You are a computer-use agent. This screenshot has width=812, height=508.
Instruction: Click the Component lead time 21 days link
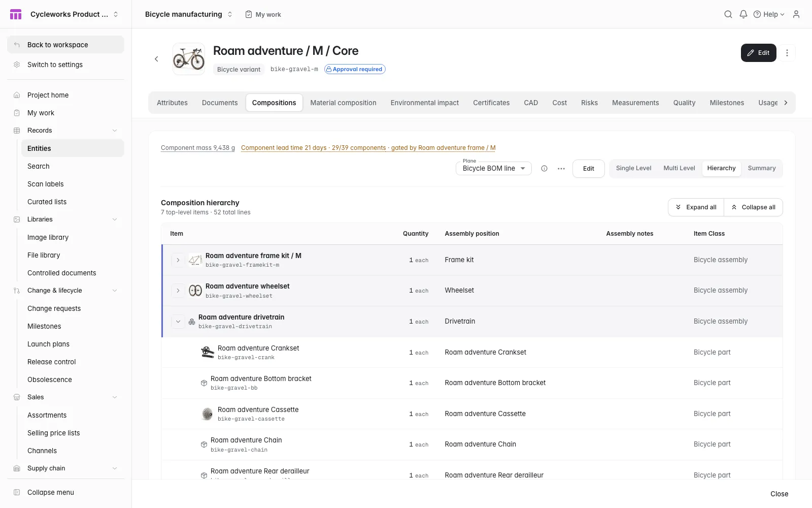click(x=368, y=148)
